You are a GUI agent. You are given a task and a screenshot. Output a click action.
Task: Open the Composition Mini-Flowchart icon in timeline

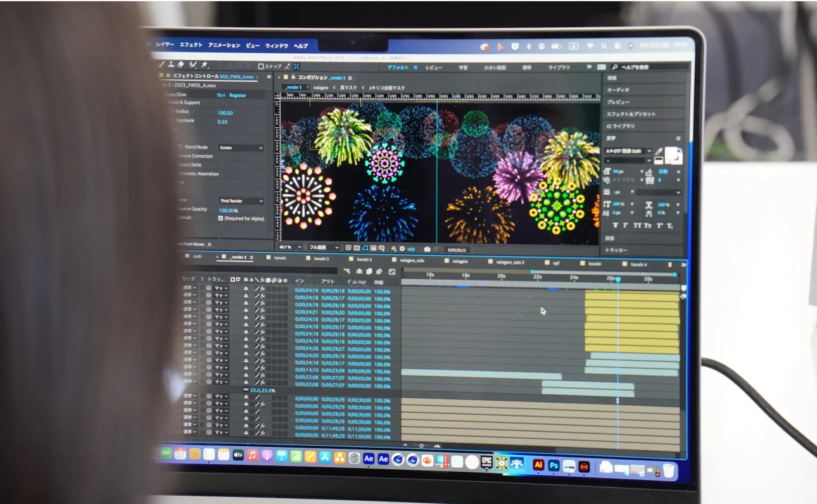(346, 271)
